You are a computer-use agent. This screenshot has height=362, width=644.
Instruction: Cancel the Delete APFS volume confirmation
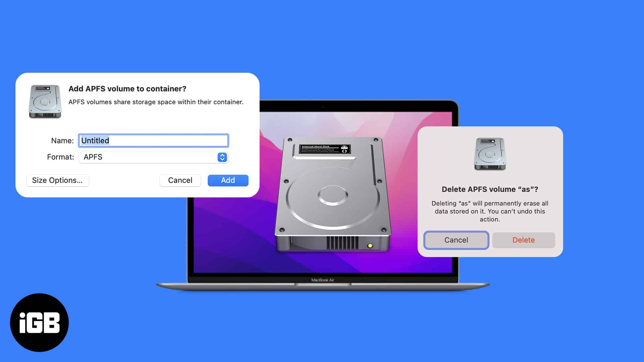tap(457, 240)
